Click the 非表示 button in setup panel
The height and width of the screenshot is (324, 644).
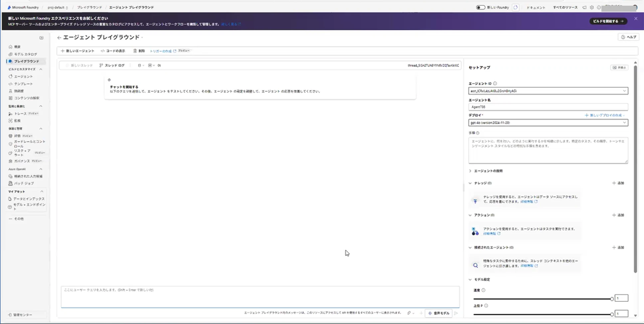(x=619, y=68)
